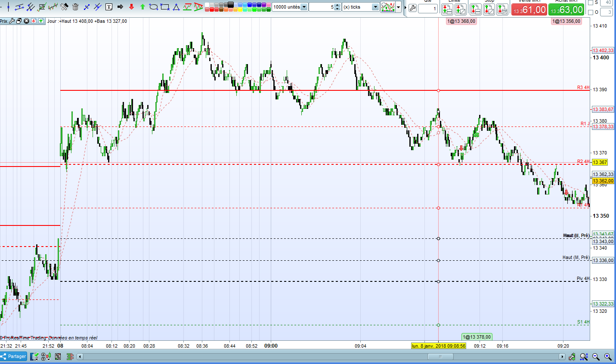Click the order label 1@13 356,00

[566, 21]
